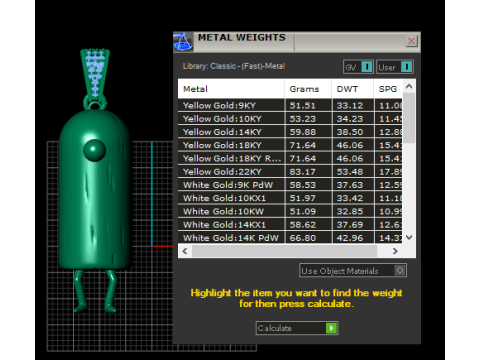Click the horizontal scrollbar left arrow
480x360 pixels.
pyautogui.click(x=185, y=251)
